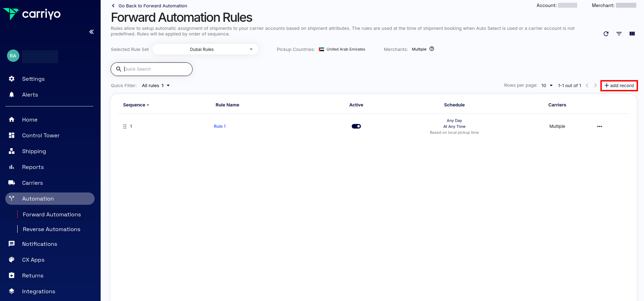The width and height of the screenshot is (644, 301).
Task: Click the Automation branch icon
Action: point(12,198)
